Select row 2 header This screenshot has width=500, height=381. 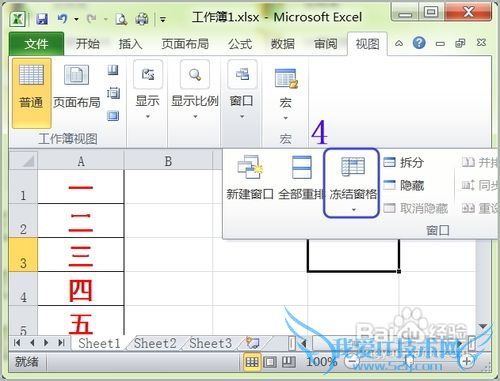point(23,221)
